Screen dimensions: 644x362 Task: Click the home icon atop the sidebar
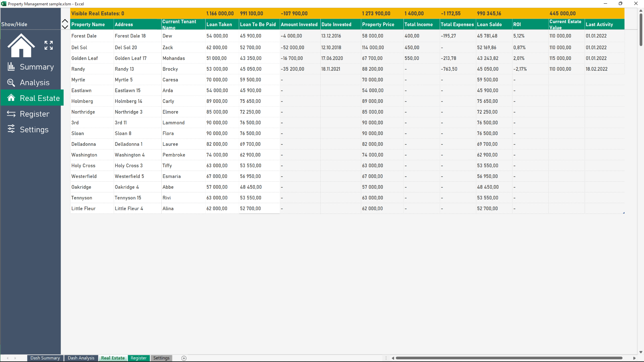coord(21,45)
